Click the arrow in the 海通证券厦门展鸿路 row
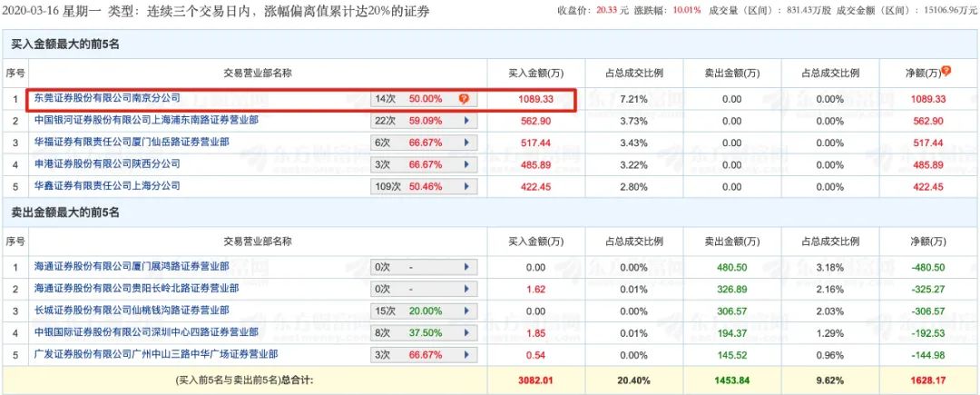Viewport: 980px width, 395px height. 467,267
